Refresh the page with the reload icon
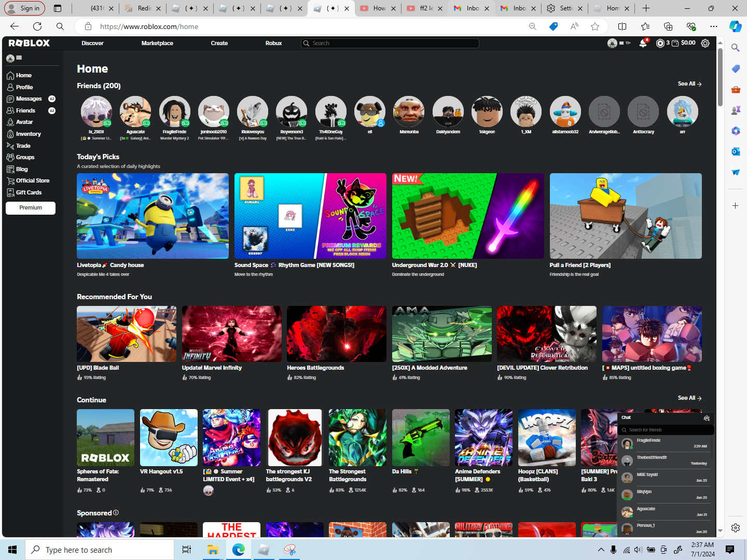 tap(37, 26)
